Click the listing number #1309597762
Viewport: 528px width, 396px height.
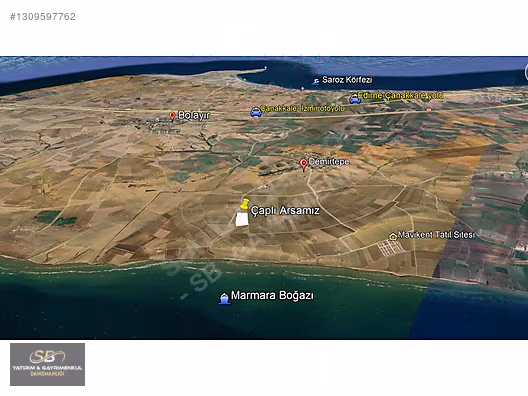43,17
